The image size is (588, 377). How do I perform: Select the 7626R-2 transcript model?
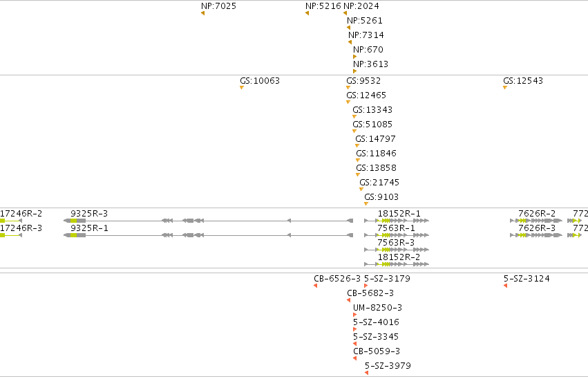pos(536,221)
